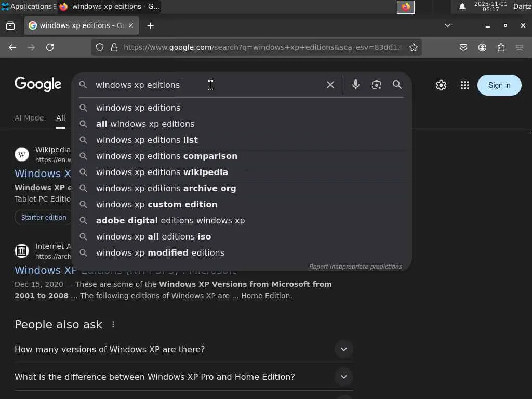Choose suggestion 'windows xp modified editions'
Viewport: 532px width, 399px height.
(x=242, y=253)
